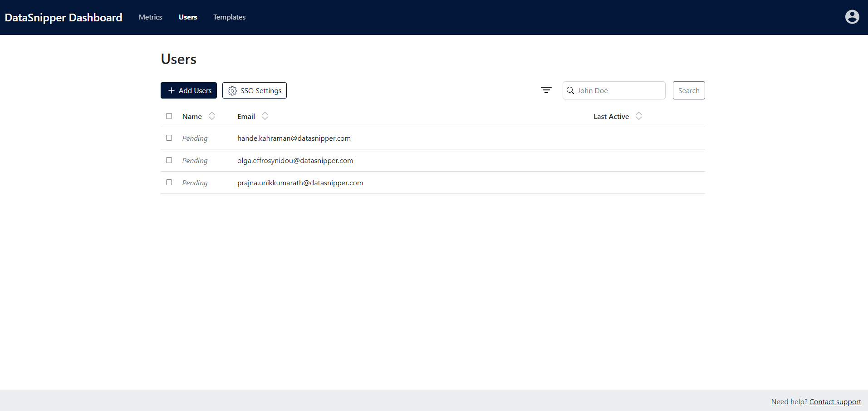868x411 pixels.
Task: Sort the table by the Name column arrows
Action: (x=211, y=116)
